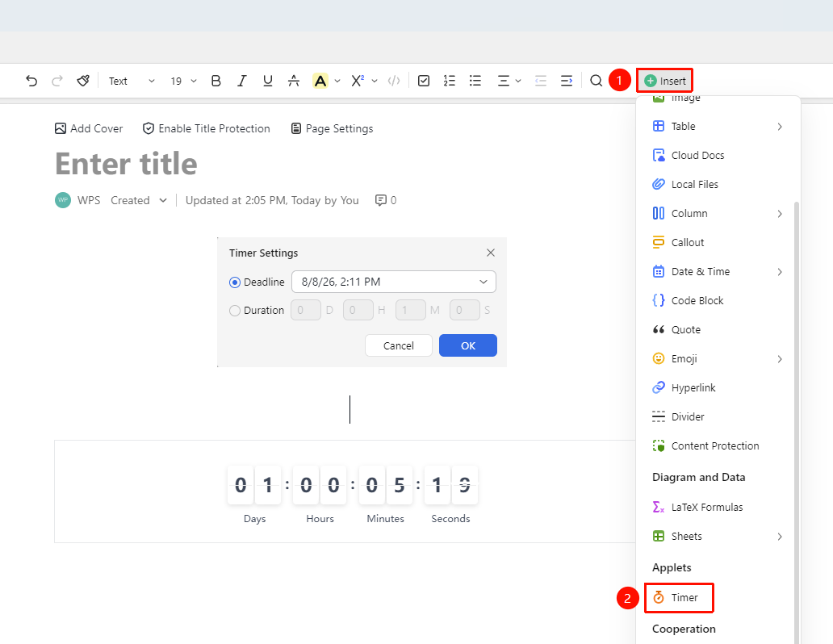The image size is (833, 644).
Task: Cancel the Timer Settings dialog
Action: (399, 345)
